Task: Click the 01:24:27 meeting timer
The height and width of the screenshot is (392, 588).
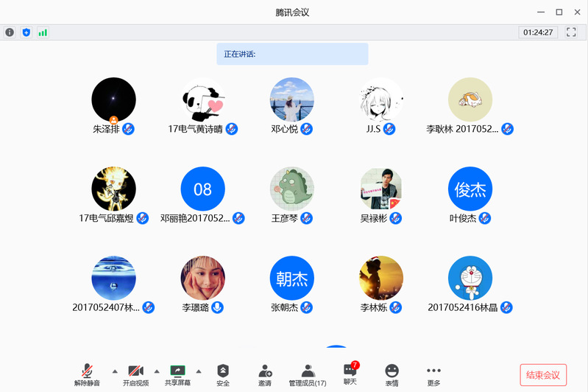Action: (538, 32)
